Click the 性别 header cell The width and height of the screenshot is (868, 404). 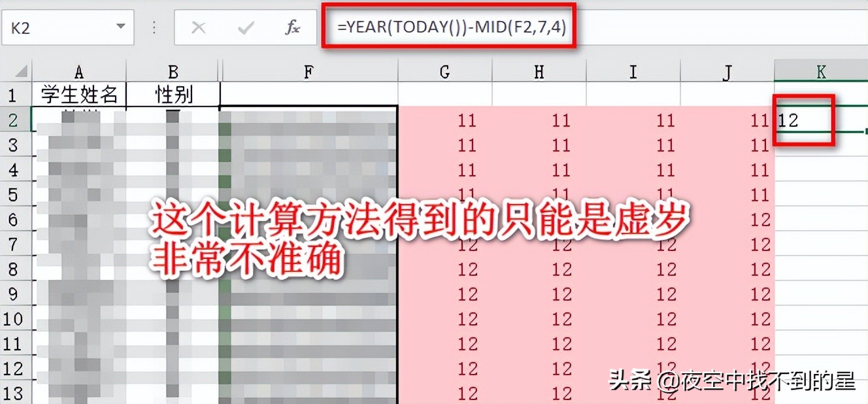coord(172,93)
